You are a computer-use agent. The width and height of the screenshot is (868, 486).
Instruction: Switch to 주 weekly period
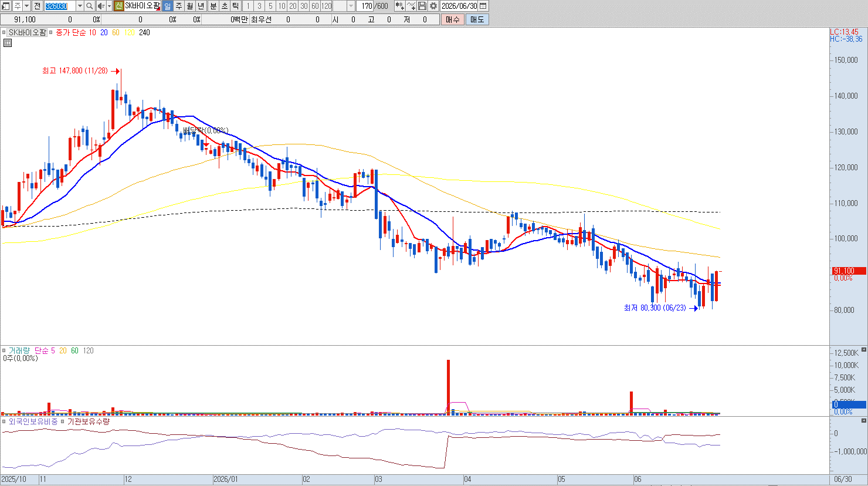point(179,6)
